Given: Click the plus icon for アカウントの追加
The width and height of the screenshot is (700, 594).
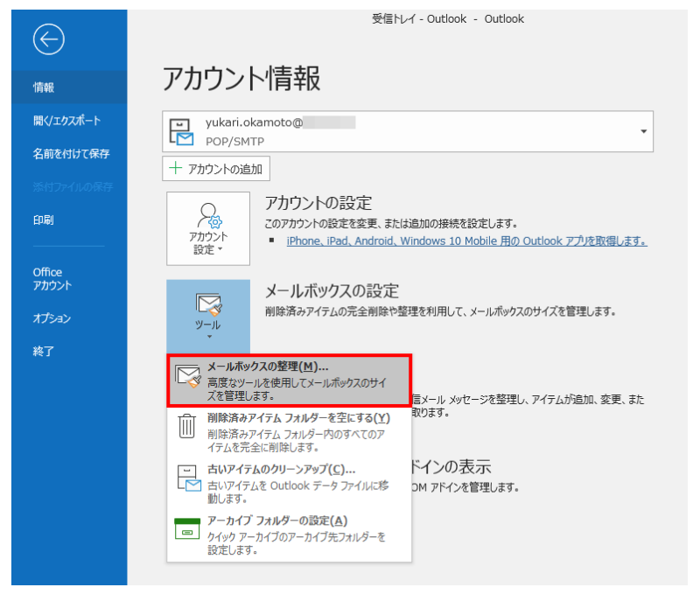Looking at the screenshot, I should tap(176, 169).
